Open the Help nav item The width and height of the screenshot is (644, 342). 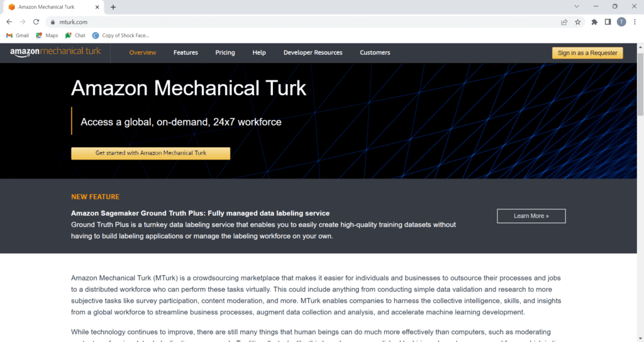point(259,53)
